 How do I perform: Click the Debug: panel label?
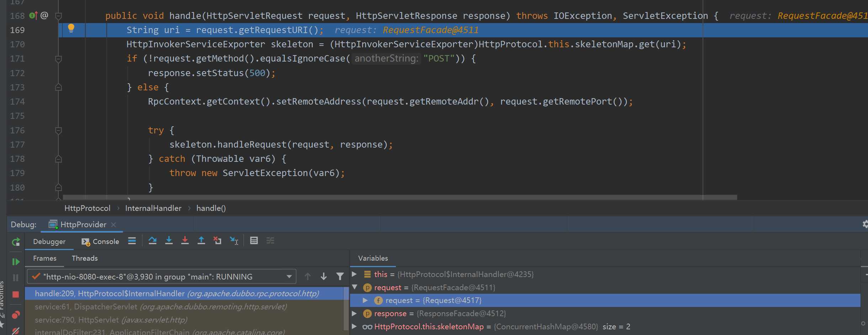23,224
